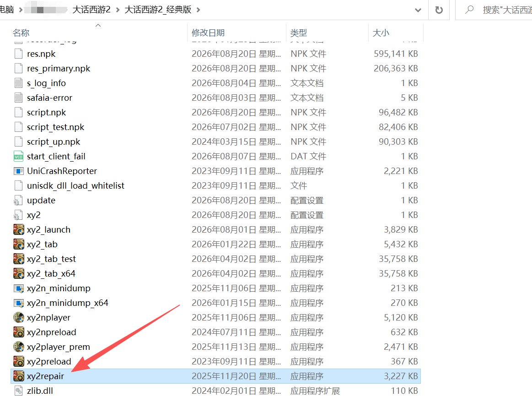
Task: Select the res.npk file icon
Action: point(19,54)
